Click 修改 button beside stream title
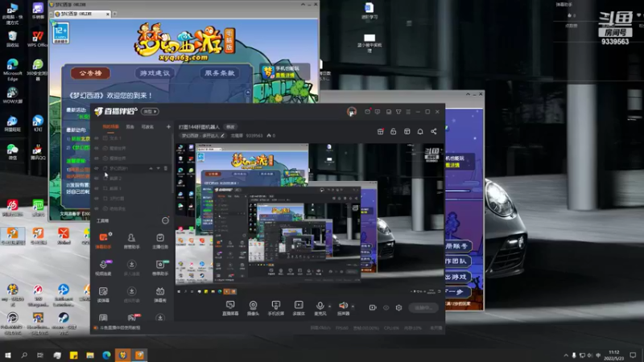 230,127
